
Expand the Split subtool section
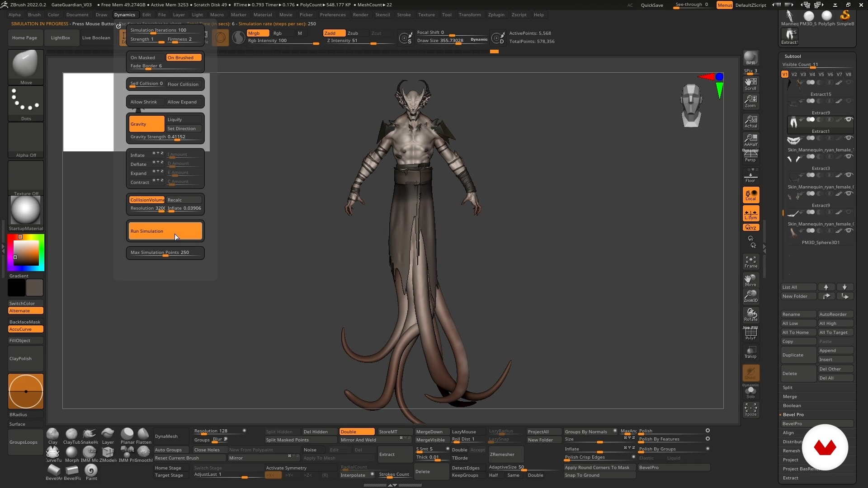(x=788, y=387)
